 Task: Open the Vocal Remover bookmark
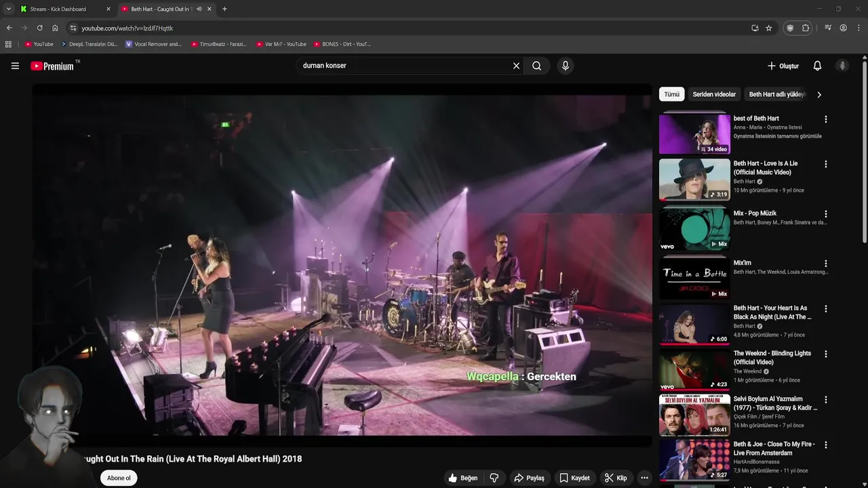154,44
